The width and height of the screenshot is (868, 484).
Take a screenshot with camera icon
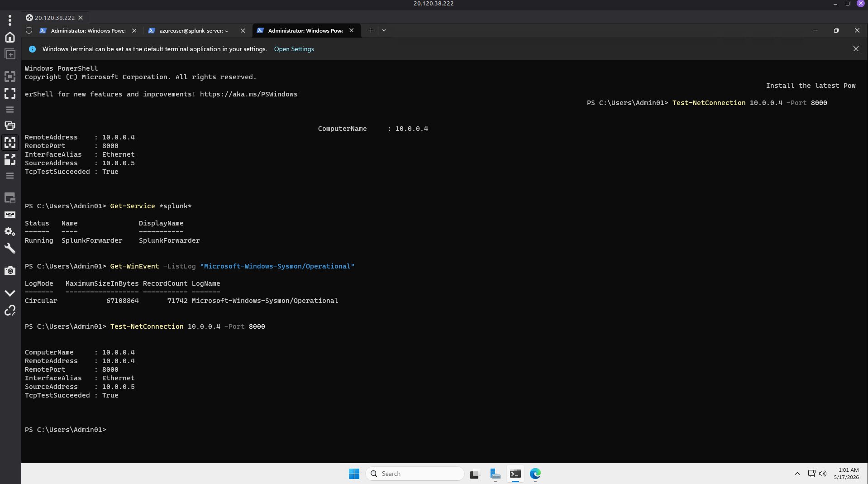point(10,271)
